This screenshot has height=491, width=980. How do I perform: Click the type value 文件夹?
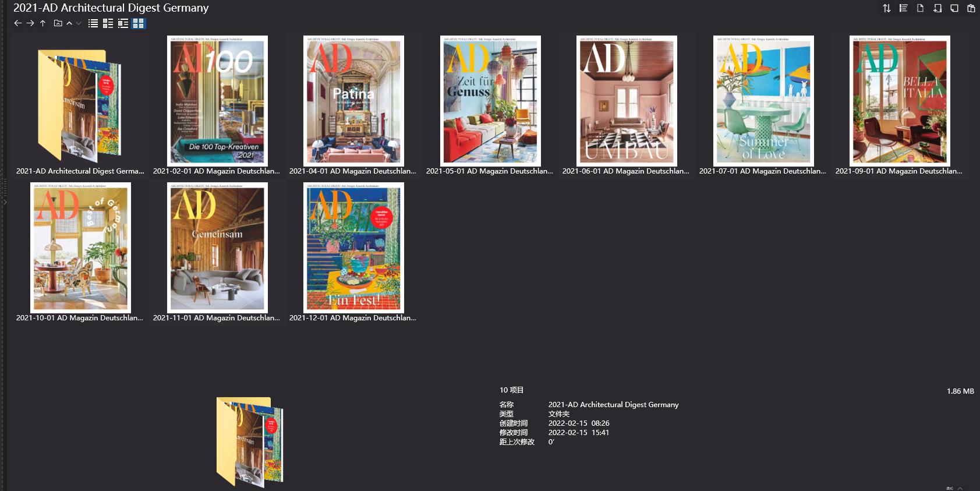[x=559, y=414]
